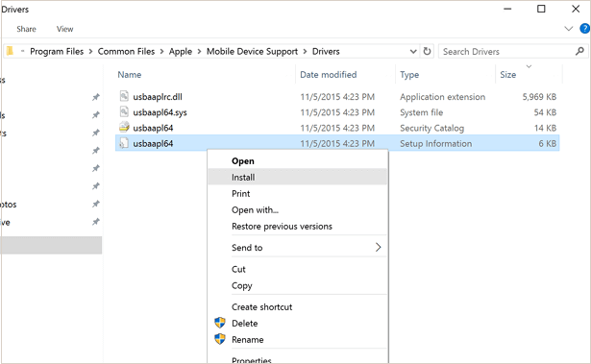The height and width of the screenshot is (364, 591).
Task: Expand breadcrumb arrow after Program Files
Action: click(90, 52)
